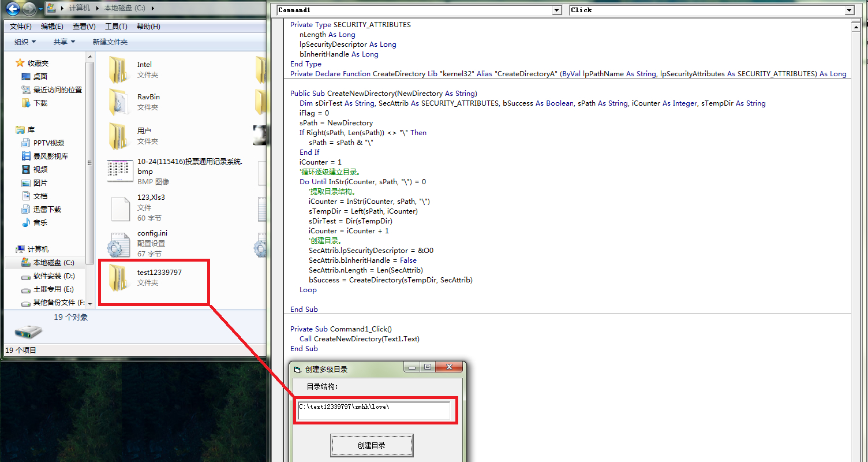
Task: Click the Explorer back navigation arrow
Action: (13, 9)
